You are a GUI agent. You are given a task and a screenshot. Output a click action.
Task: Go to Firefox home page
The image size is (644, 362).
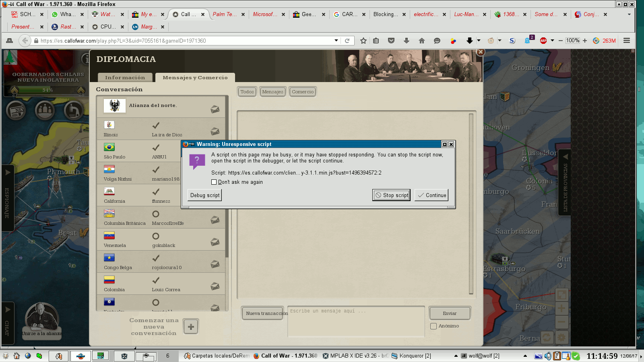tap(422, 41)
